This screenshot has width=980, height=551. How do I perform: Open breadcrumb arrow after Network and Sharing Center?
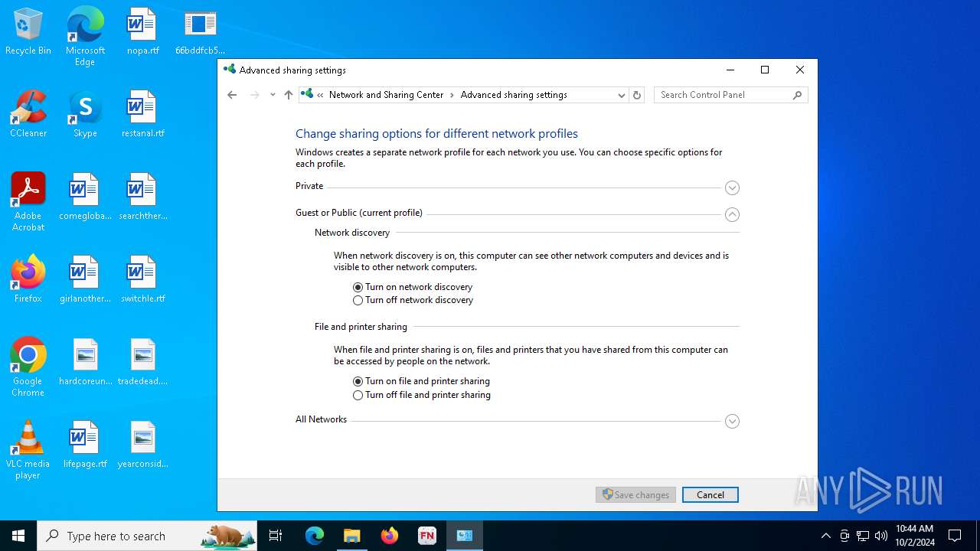click(452, 95)
